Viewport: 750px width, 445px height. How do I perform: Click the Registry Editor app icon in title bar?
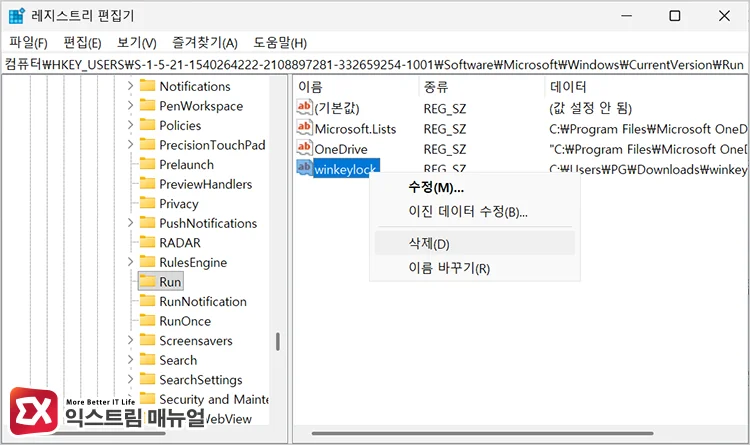pos(17,16)
